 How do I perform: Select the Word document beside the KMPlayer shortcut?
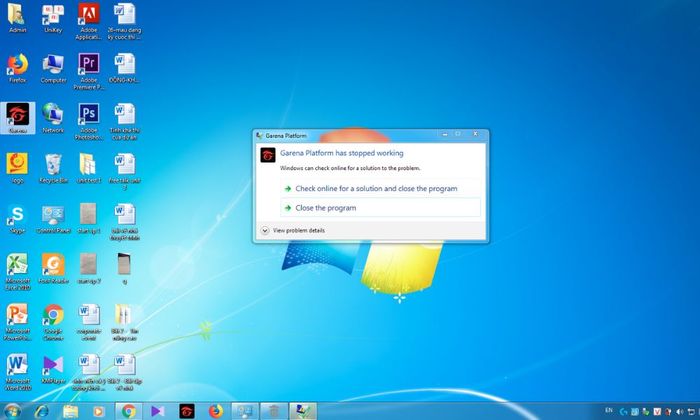click(88, 372)
